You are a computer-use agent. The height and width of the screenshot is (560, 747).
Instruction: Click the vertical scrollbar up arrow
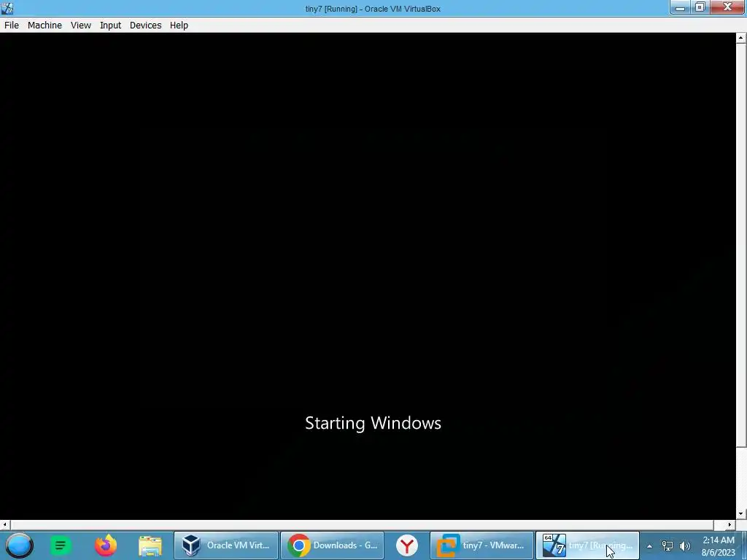coord(741,39)
